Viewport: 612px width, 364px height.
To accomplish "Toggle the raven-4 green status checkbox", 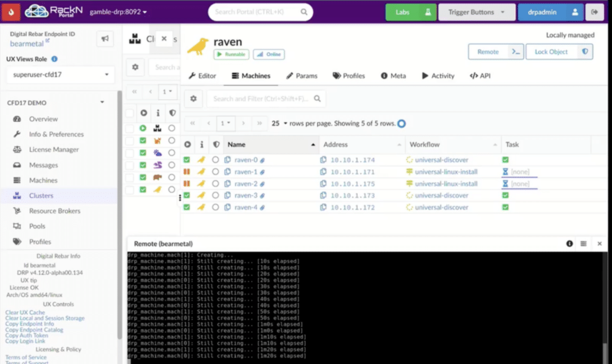I will (x=186, y=207).
